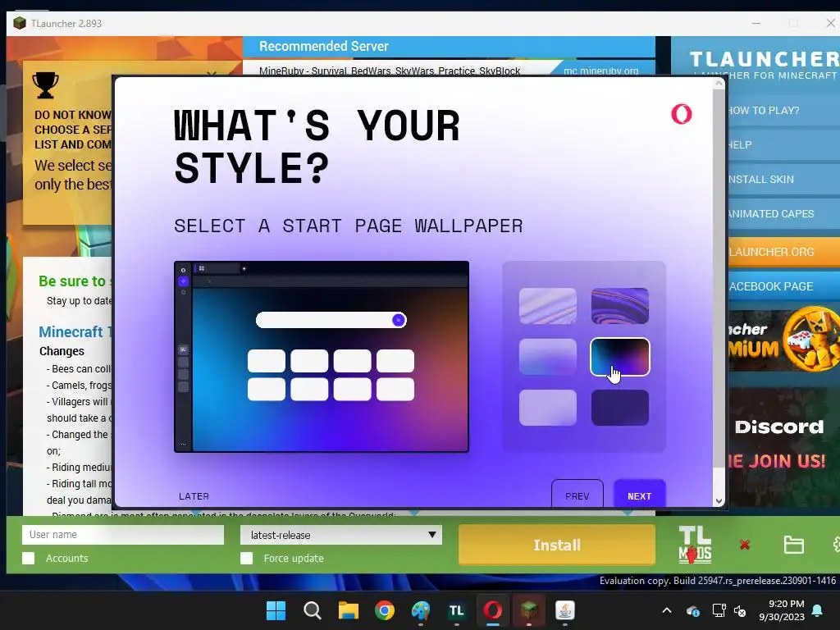
Task: Click the Java coffee cup taskbar icon
Action: coord(564,610)
